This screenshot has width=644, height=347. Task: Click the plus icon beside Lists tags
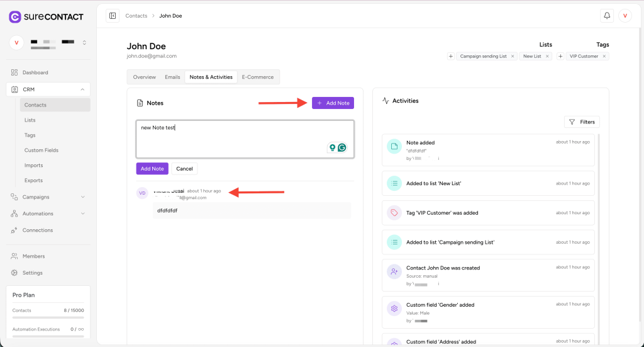450,56
